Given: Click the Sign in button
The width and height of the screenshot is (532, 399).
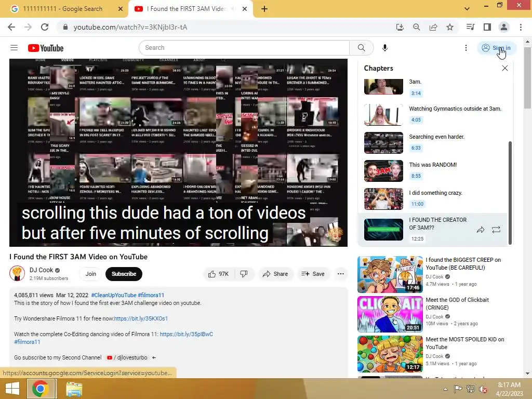Looking at the screenshot, I should pyautogui.click(x=496, y=48).
